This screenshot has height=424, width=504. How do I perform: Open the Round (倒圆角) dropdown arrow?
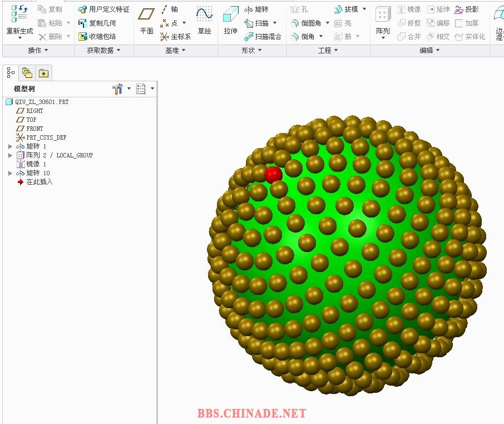coord(328,23)
